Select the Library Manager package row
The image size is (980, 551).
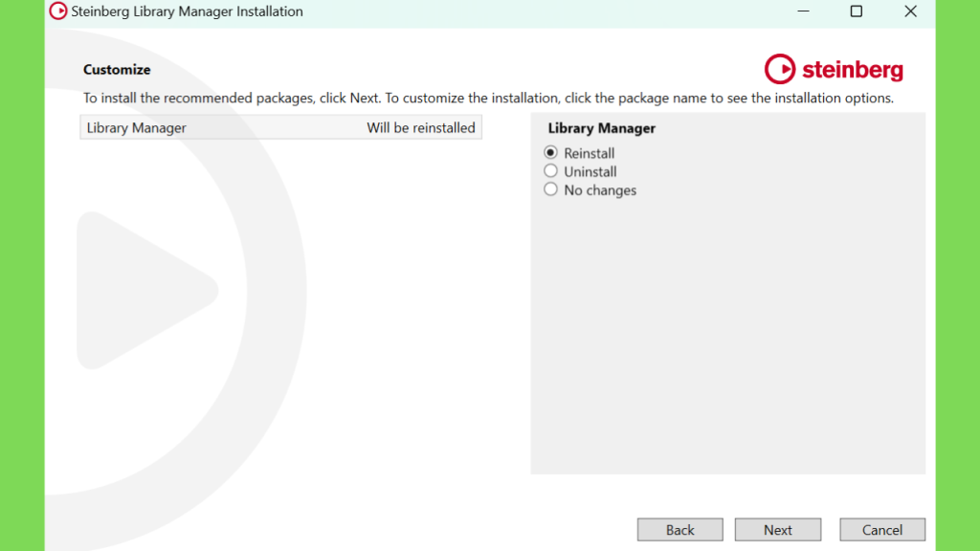[x=280, y=127]
